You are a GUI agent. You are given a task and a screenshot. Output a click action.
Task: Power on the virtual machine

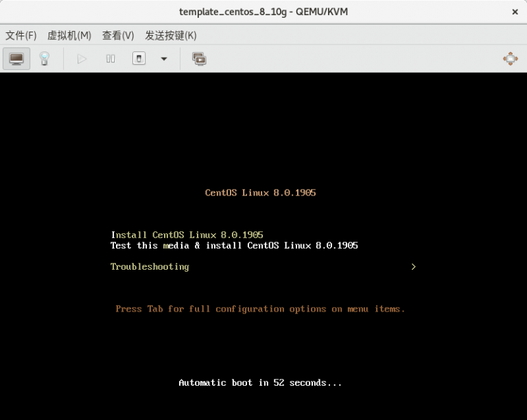coord(82,59)
